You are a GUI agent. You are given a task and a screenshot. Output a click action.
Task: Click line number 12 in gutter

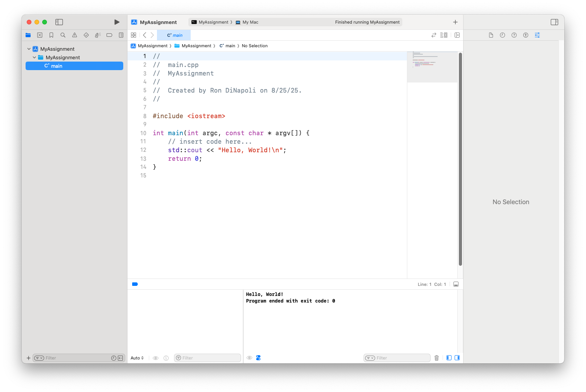pyautogui.click(x=143, y=150)
